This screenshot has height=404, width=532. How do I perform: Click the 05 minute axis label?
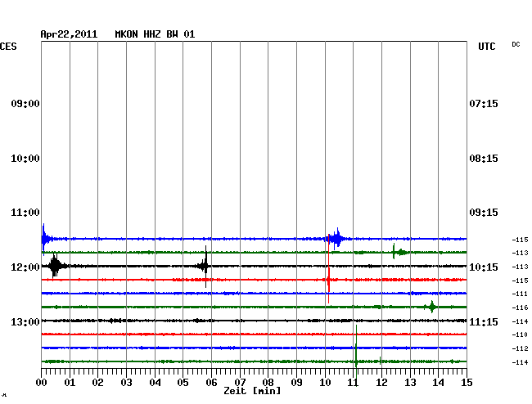point(183,382)
